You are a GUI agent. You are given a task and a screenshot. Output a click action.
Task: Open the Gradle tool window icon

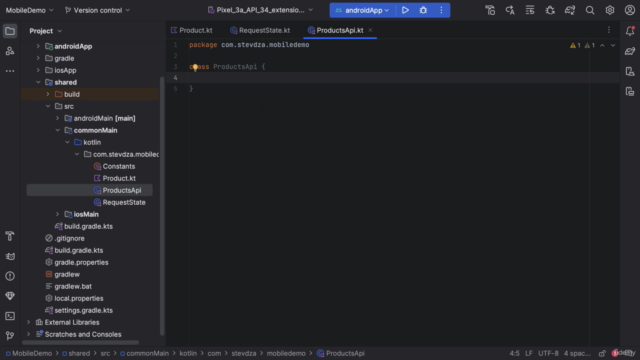tap(630, 51)
